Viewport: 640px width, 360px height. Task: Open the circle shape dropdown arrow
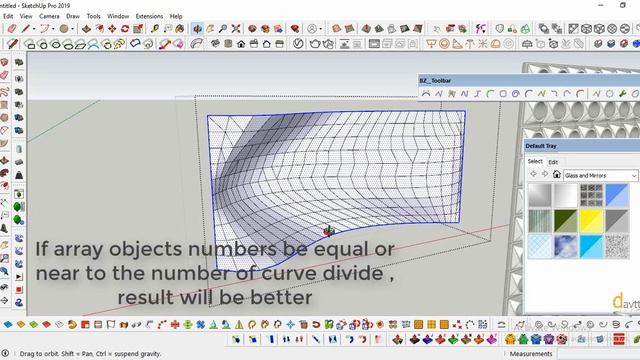tap(72, 29)
